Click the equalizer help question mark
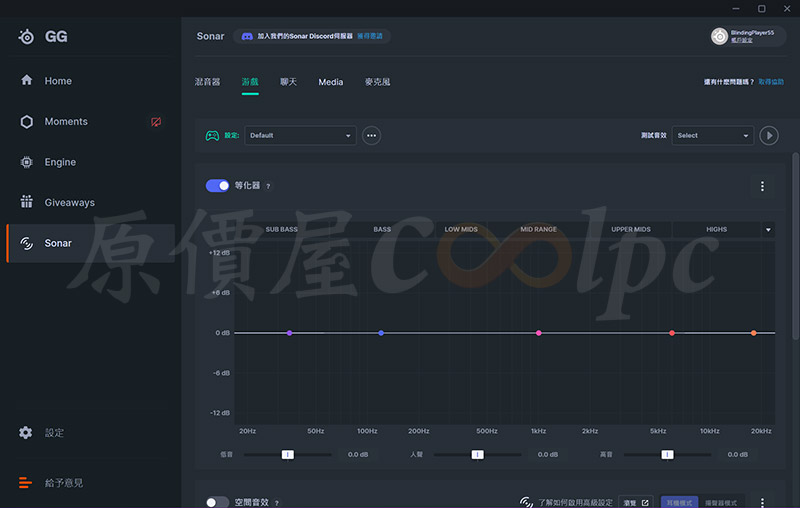 click(x=268, y=187)
